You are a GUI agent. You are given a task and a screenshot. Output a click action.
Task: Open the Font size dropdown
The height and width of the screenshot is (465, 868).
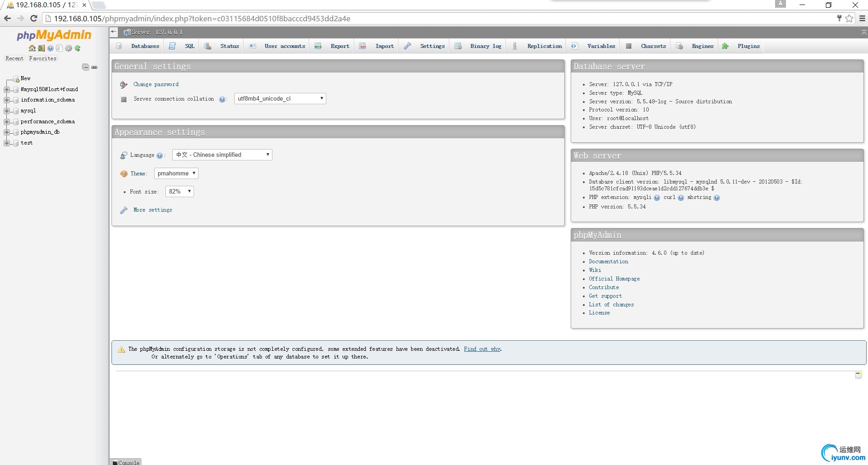(x=179, y=192)
